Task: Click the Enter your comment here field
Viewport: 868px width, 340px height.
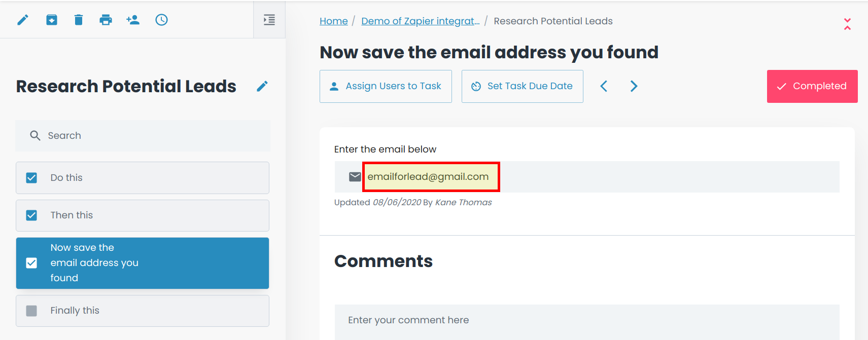Action: pos(587,320)
